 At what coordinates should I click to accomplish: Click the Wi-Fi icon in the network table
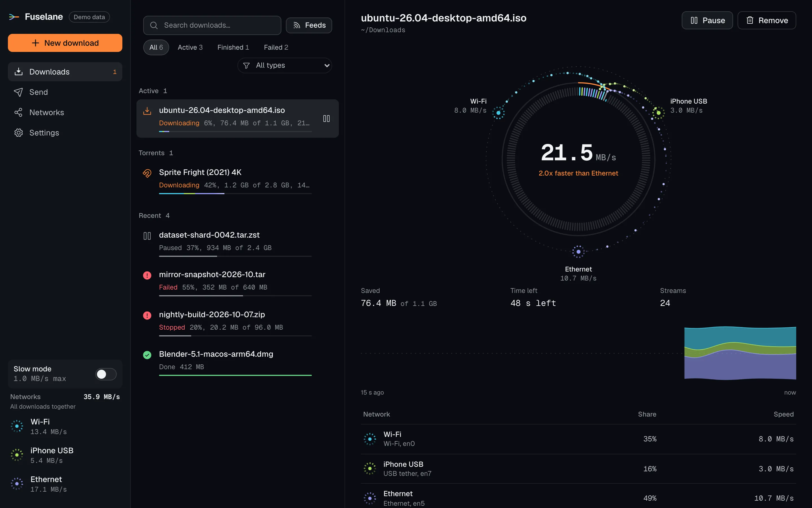click(370, 439)
